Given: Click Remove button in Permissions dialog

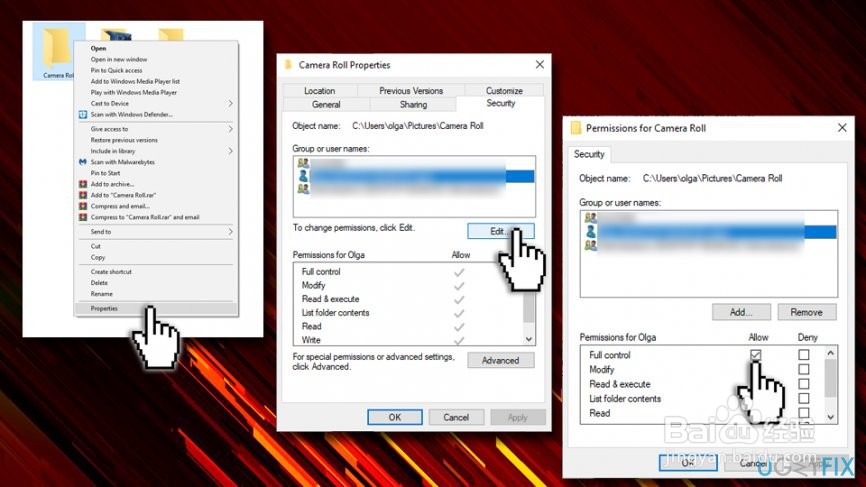Looking at the screenshot, I should (x=806, y=312).
